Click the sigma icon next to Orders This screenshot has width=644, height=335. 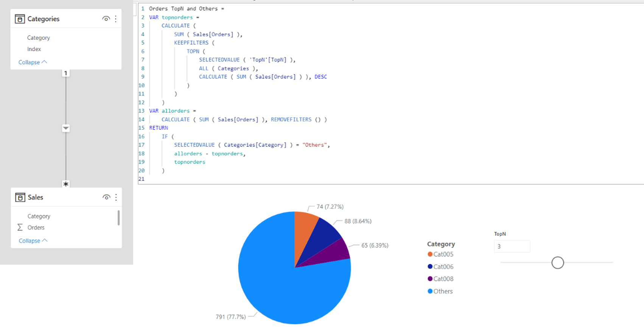[20, 227]
